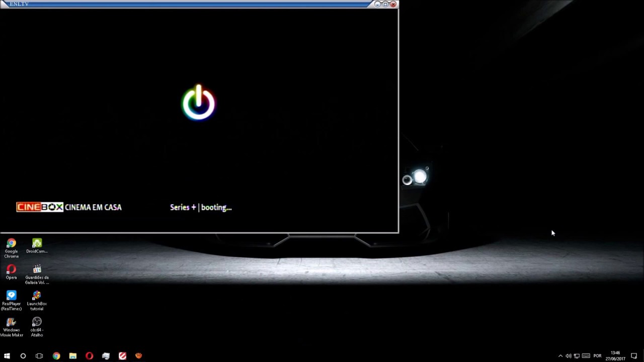Click the rainbow power symbol in video

[x=199, y=103]
